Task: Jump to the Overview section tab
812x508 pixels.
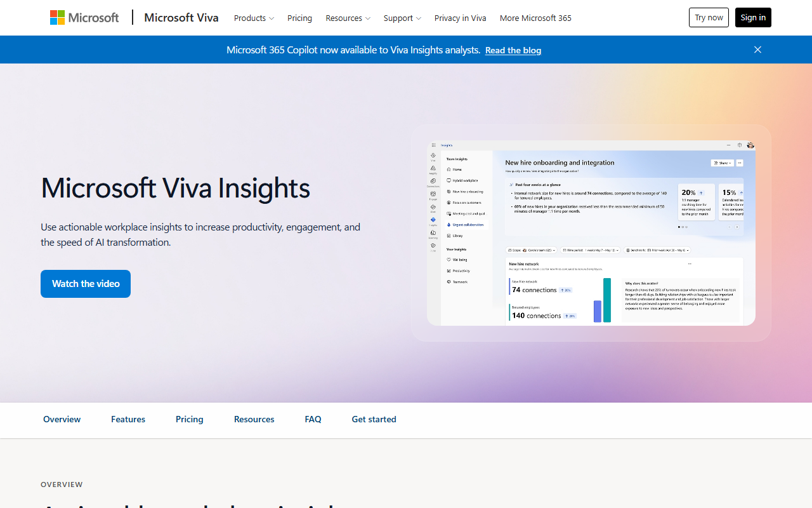Action: 62,419
